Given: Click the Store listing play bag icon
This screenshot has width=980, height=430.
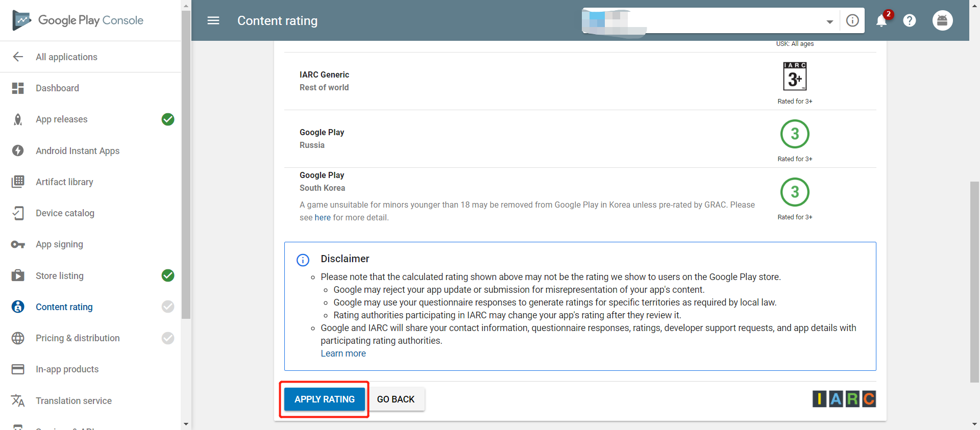Looking at the screenshot, I should tap(18, 275).
